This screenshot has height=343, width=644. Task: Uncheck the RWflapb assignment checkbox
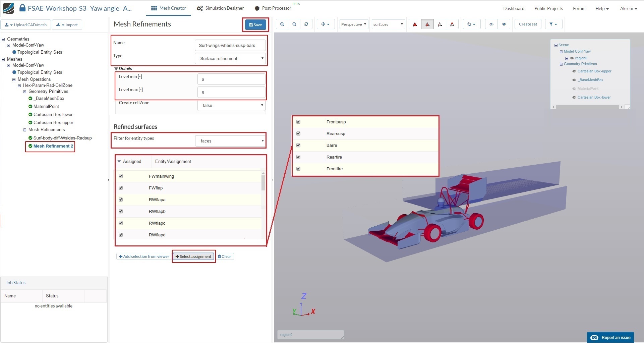[121, 211]
